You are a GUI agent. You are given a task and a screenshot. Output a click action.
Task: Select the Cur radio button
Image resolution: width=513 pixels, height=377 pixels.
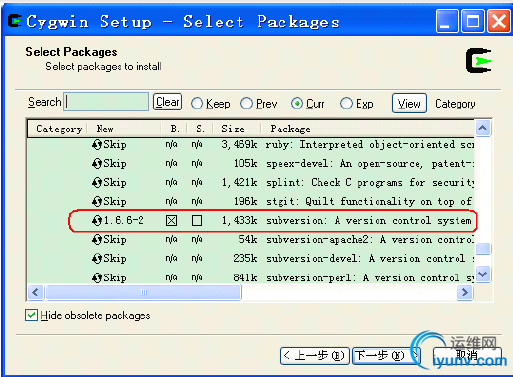[x=297, y=103]
